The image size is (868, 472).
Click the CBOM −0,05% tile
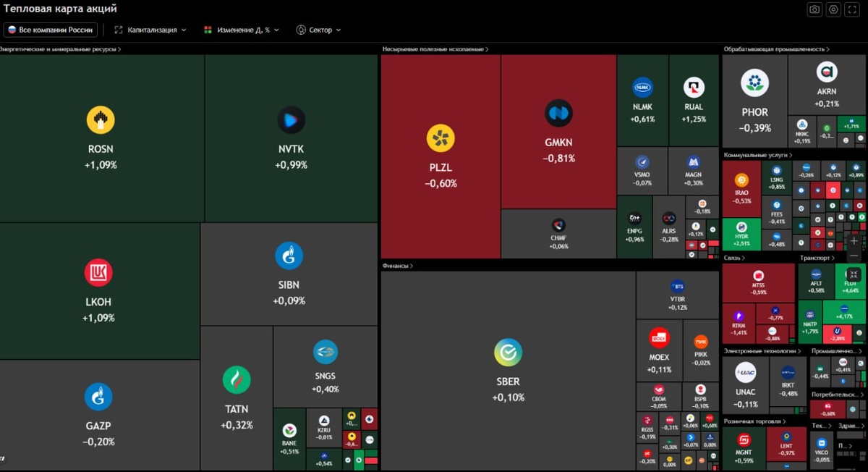point(659,397)
